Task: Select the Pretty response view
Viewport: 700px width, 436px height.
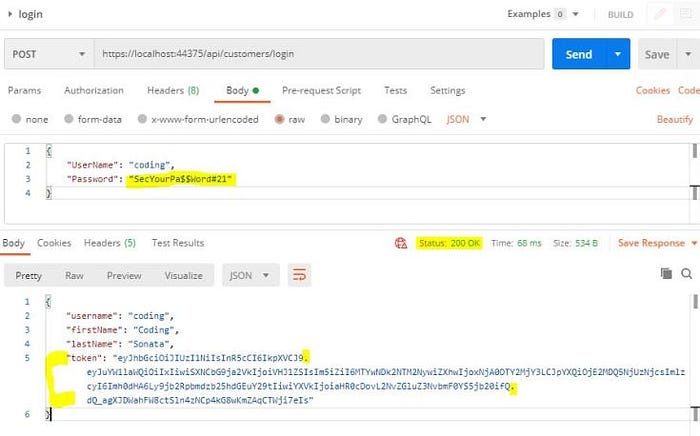Action: click(29, 276)
